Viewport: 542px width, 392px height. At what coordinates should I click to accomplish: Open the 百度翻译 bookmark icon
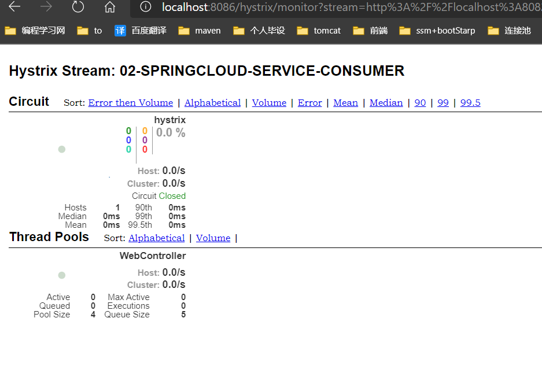(x=120, y=29)
